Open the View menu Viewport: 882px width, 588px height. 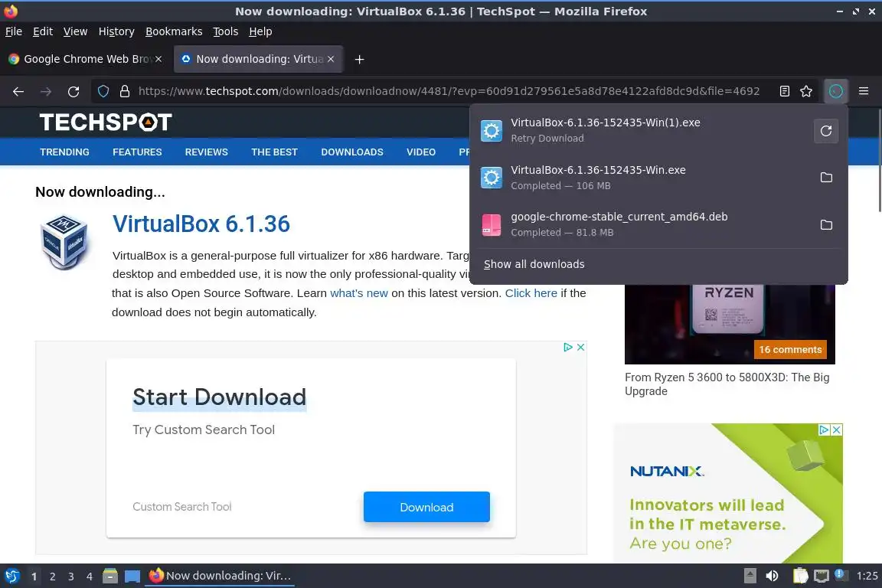point(75,31)
